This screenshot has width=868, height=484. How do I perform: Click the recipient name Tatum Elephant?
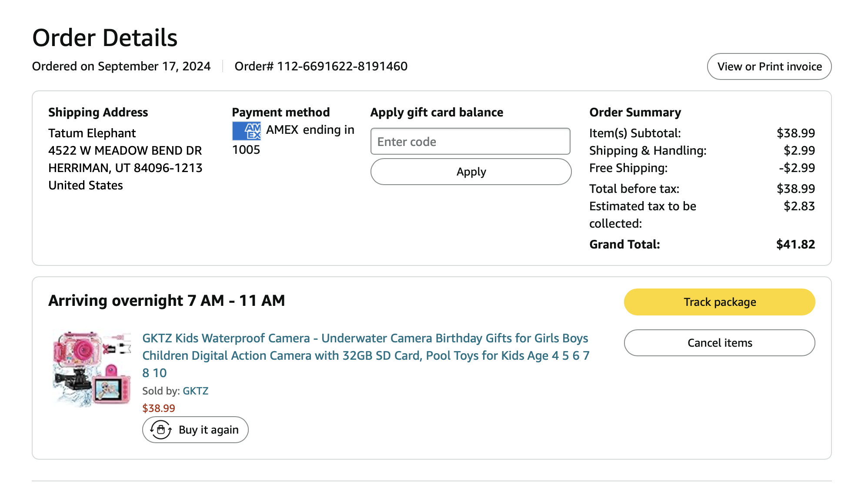click(92, 133)
